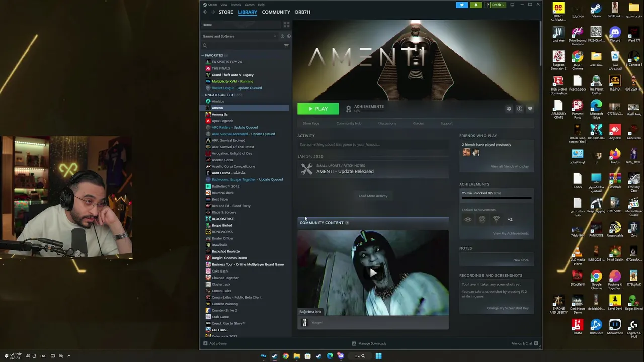
Task: Click the first locked achievement eye icon
Action: pos(468,219)
